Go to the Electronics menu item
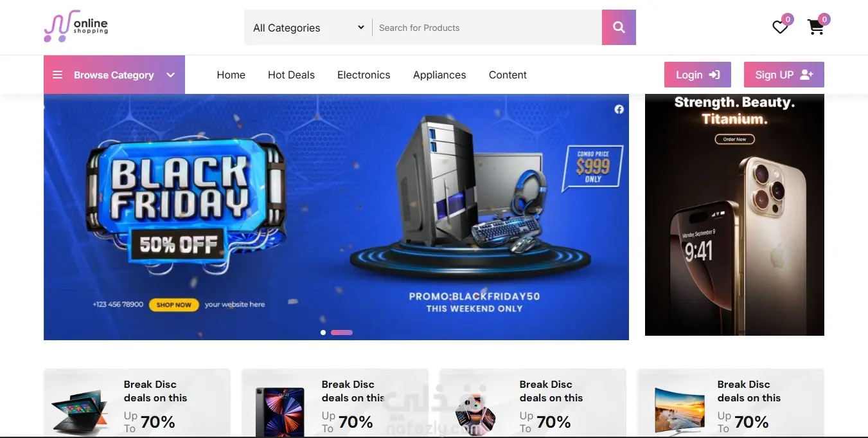 point(364,75)
